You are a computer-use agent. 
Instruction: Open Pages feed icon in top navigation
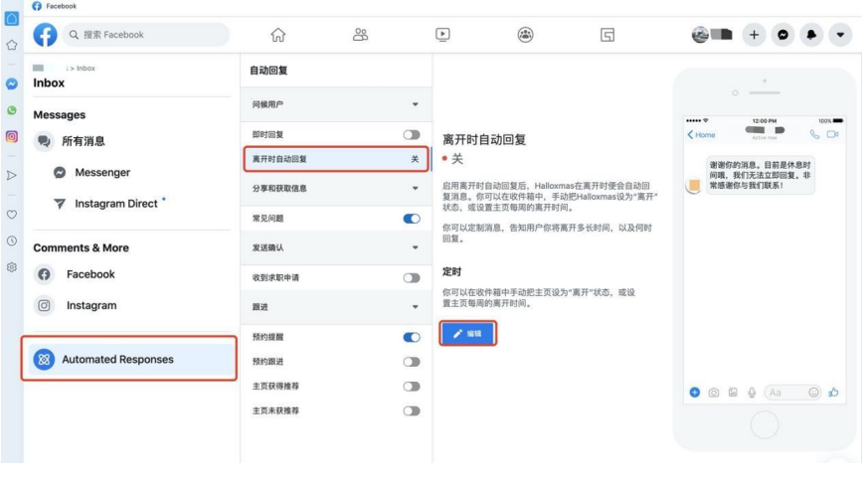608,35
